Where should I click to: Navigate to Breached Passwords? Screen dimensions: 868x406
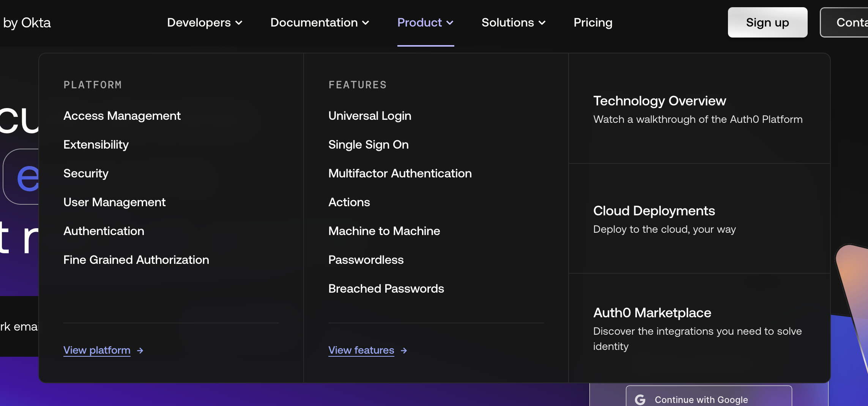pos(386,288)
